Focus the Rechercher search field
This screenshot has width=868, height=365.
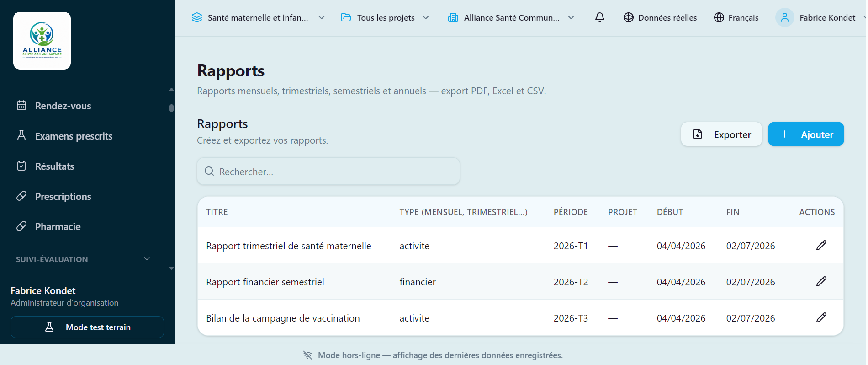tap(328, 171)
